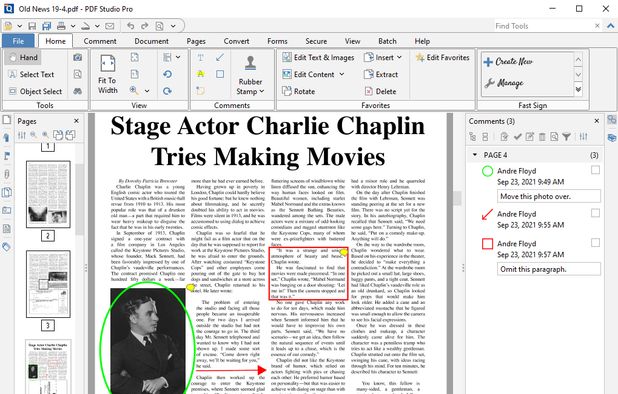Click the Delete pages button
Image resolution: width=618 pixels, height=394 pixels.
pos(380,91)
